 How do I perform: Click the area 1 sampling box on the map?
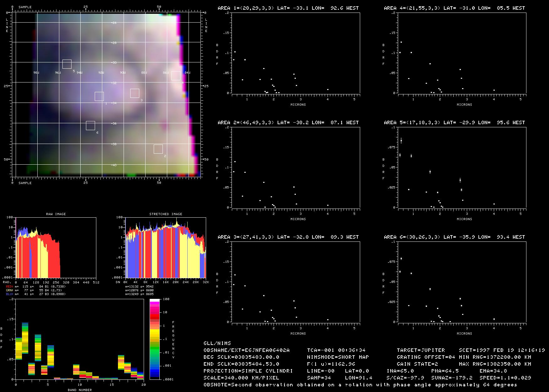(x=99, y=96)
